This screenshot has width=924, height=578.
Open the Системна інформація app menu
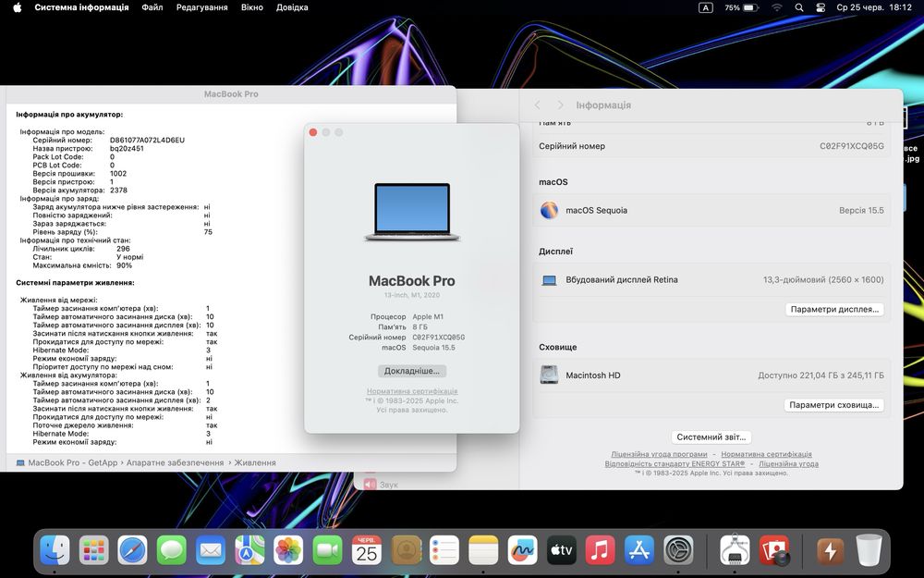[81, 7]
